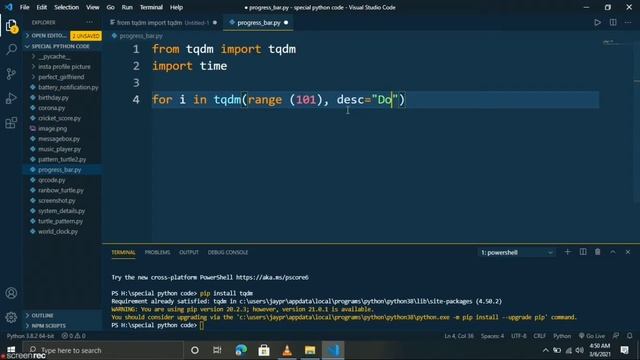Select the progress_bar.py editor tab
Image resolution: width=640 pixels, height=360 pixels.
[x=258, y=23]
